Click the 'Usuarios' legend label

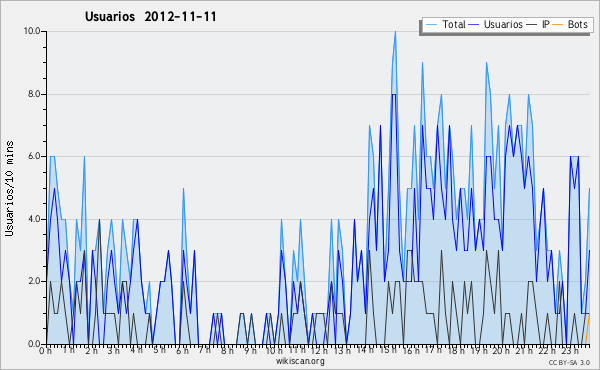click(503, 24)
